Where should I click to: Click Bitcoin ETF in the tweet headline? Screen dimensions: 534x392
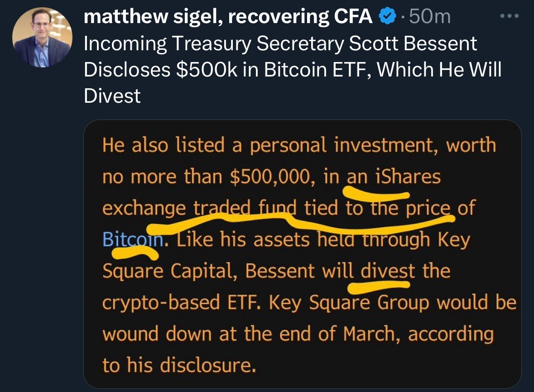point(316,70)
